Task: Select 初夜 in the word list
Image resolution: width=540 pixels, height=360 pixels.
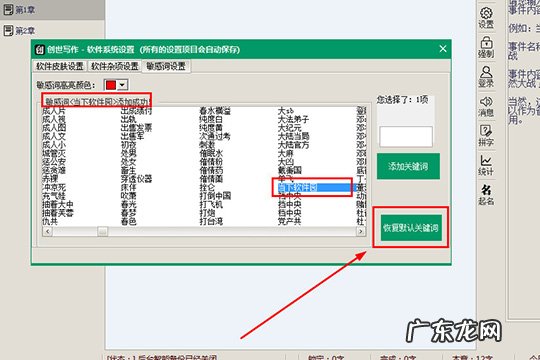Action: coord(128,145)
